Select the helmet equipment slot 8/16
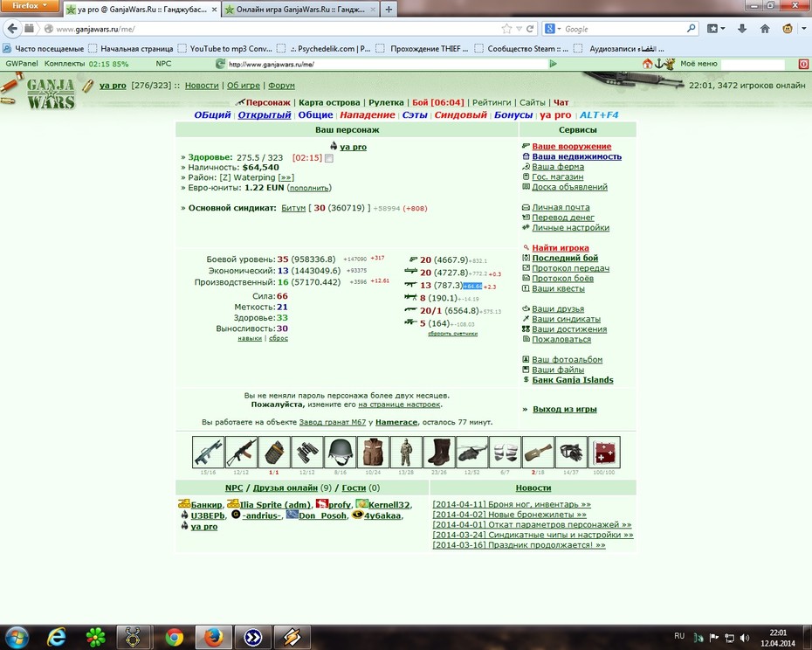Screen dimensions: 812x650 [341, 452]
